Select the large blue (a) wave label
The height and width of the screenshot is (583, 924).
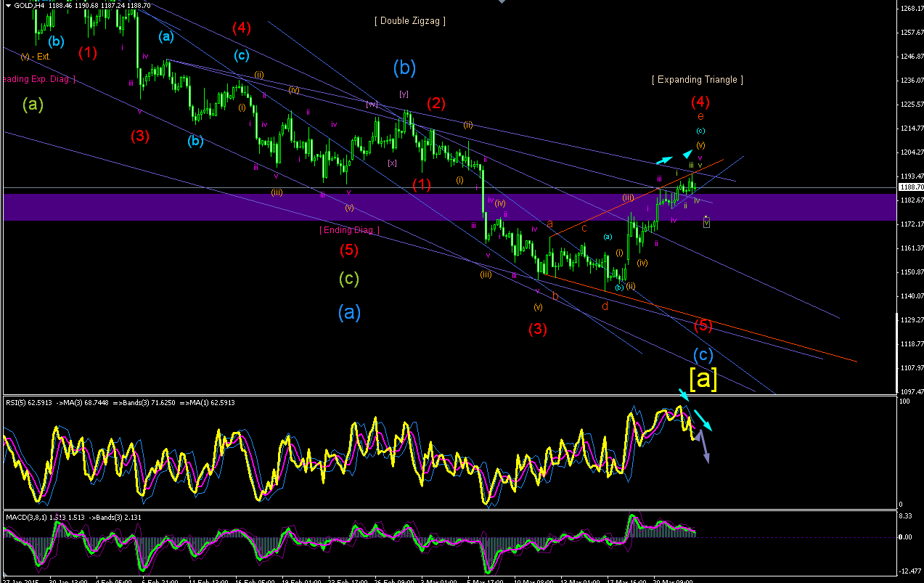349,312
